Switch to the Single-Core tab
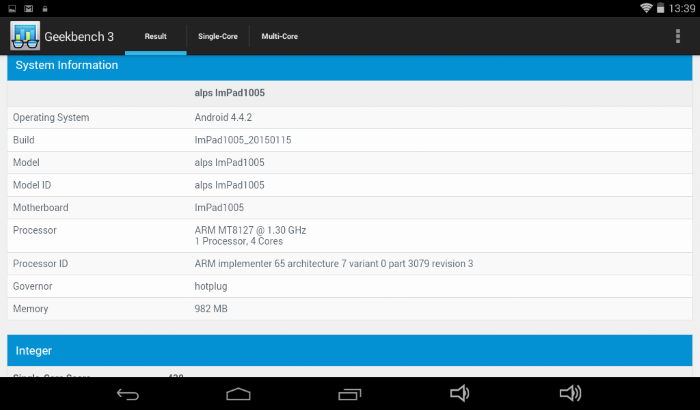 click(217, 37)
